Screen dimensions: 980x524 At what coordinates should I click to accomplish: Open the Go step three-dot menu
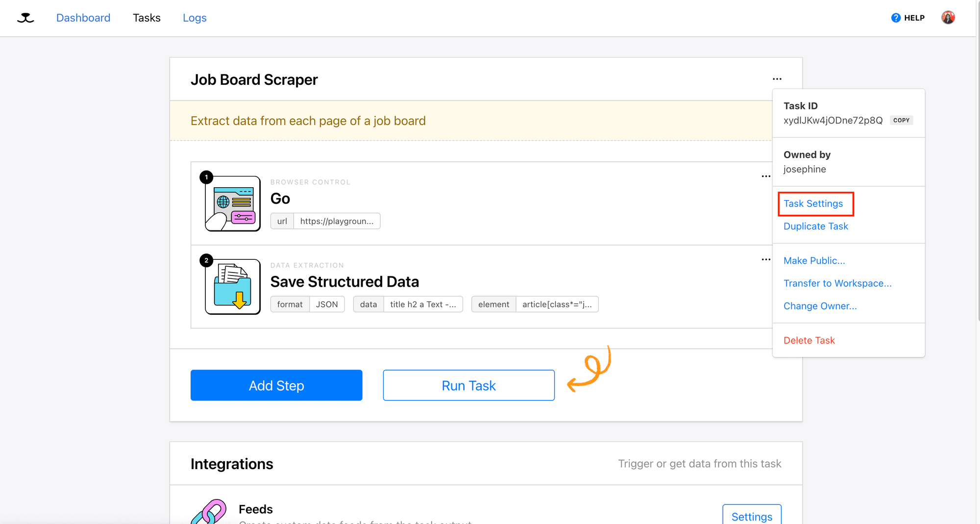pyautogui.click(x=766, y=176)
